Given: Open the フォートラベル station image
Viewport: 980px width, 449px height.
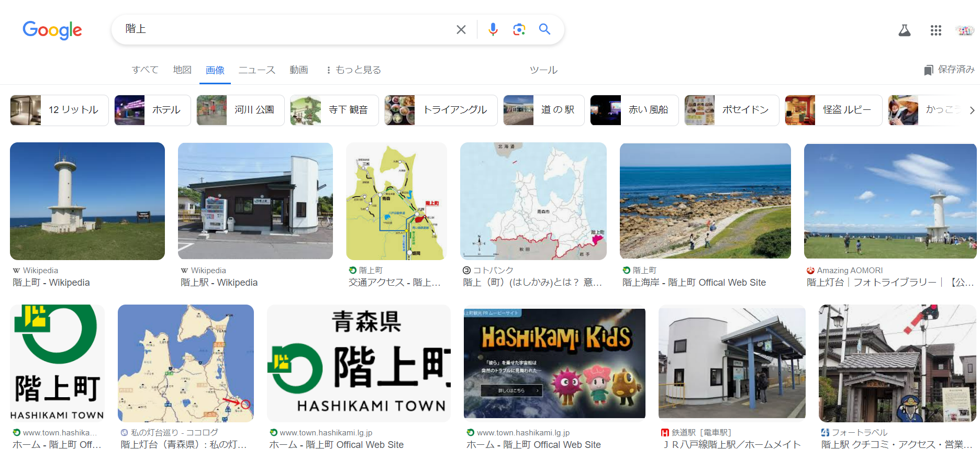Looking at the screenshot, I should tap(897, 363).
